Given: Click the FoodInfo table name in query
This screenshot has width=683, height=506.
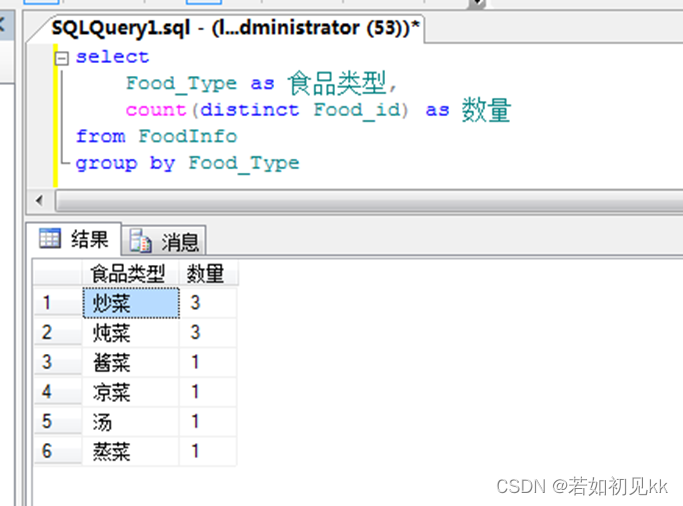Looking at the screenshot, I should click(188, 136).
